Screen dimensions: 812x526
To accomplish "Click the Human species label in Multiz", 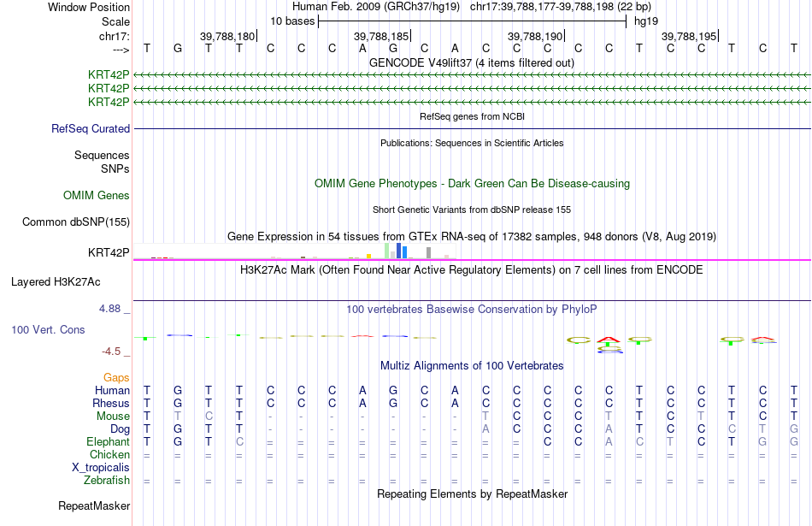I will click(x=112, y=390).
